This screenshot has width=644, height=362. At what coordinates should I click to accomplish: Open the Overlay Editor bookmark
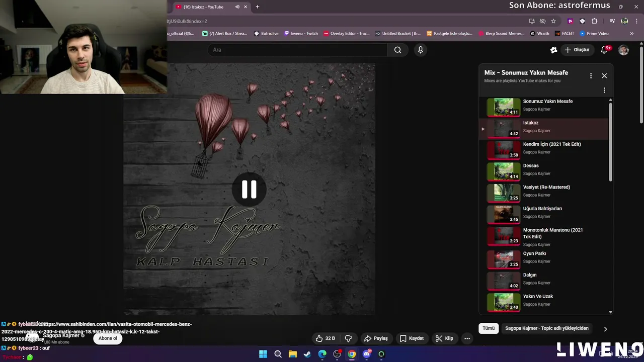(346, 34)
